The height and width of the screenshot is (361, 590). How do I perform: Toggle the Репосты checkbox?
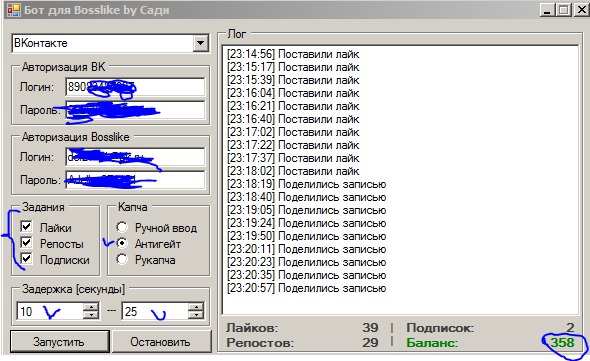pos(26,243)
